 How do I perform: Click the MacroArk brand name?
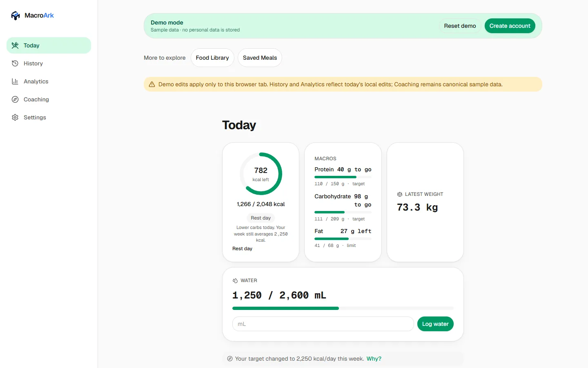[39, 16]
